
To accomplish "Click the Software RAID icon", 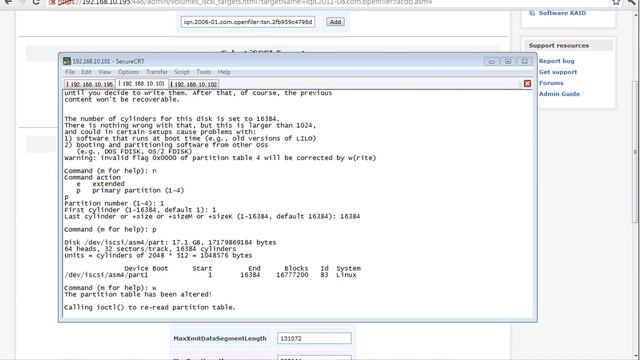I will 532,13.
